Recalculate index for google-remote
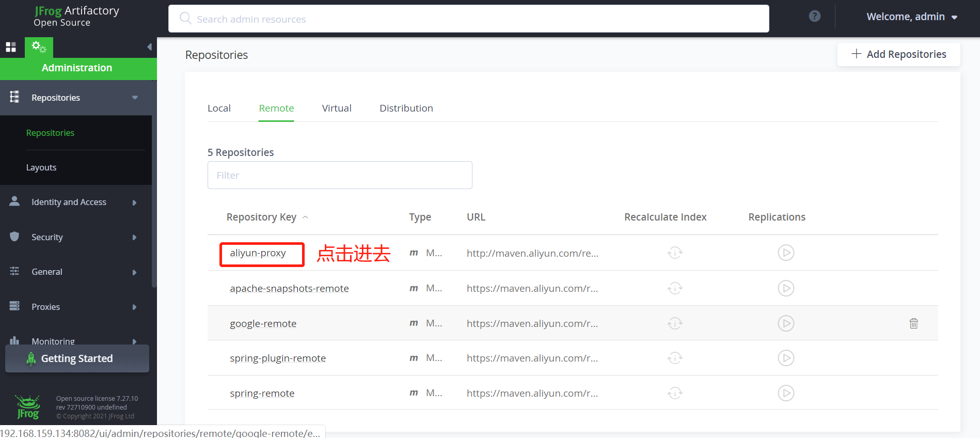Screen dimensions: 980x438 coord(675,323)
